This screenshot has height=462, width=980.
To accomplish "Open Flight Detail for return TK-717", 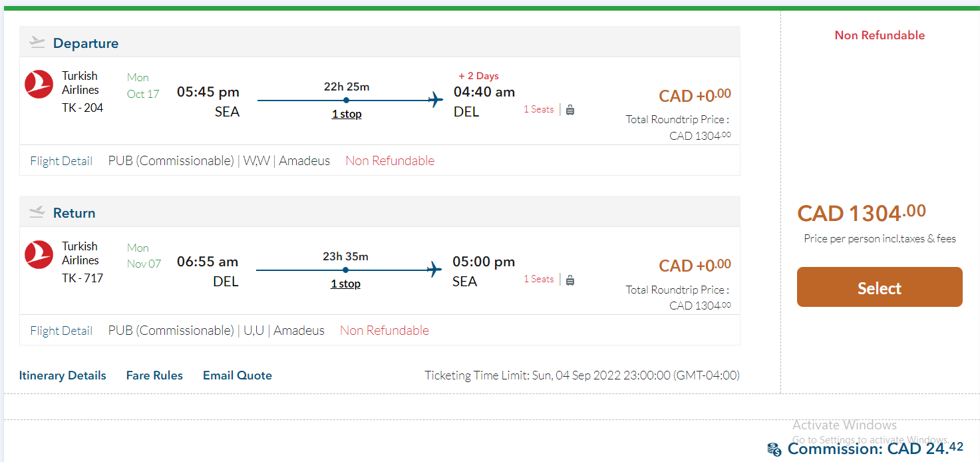I will [x=61, y=331].
